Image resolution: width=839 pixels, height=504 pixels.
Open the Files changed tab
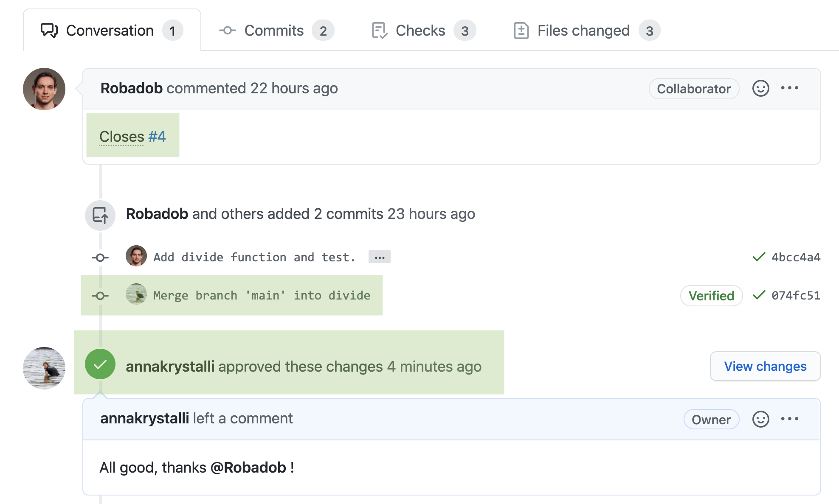[x=586, y=31]
